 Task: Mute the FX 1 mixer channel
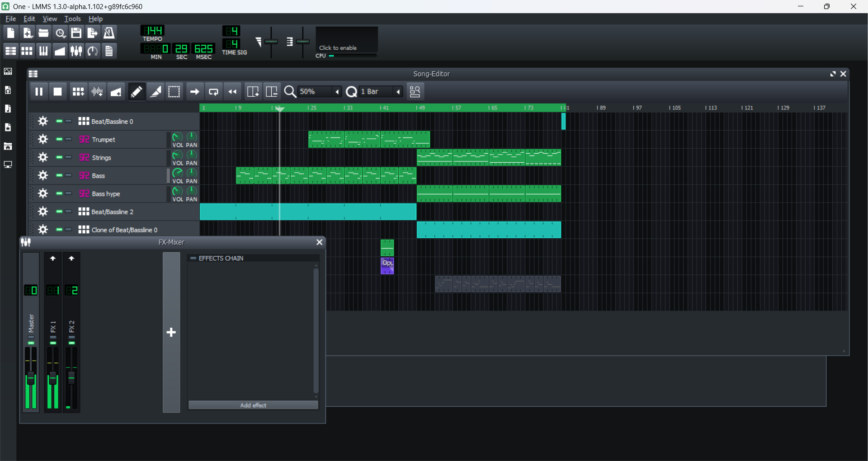click(x=53, y=343)
